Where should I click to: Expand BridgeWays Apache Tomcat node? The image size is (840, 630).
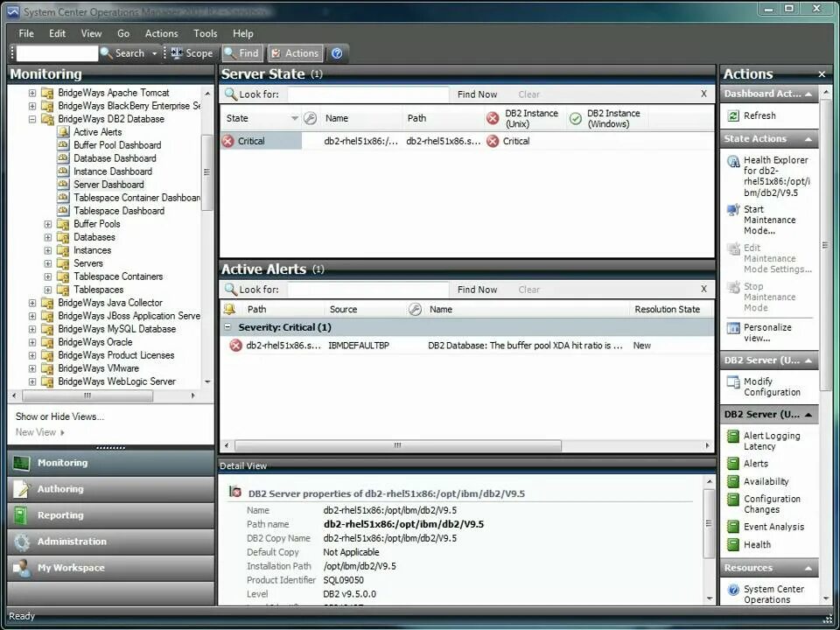(32, 93)
